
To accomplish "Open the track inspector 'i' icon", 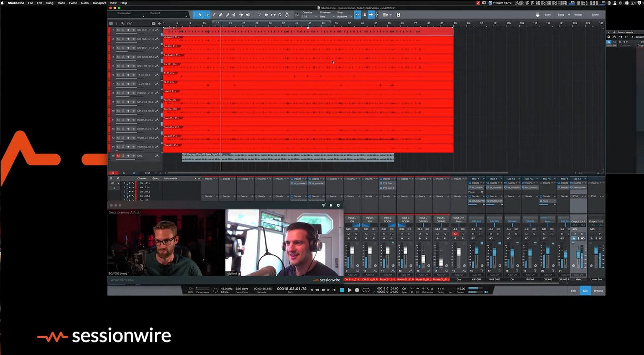I will coord(117,23).
